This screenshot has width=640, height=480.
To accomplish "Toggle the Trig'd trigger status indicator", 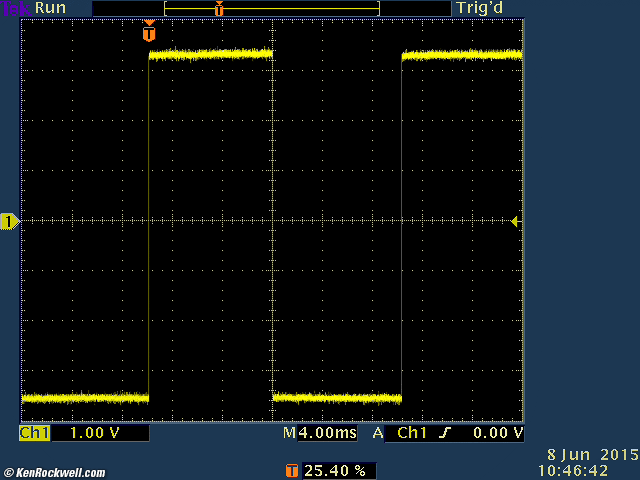I will pos(482,8).
